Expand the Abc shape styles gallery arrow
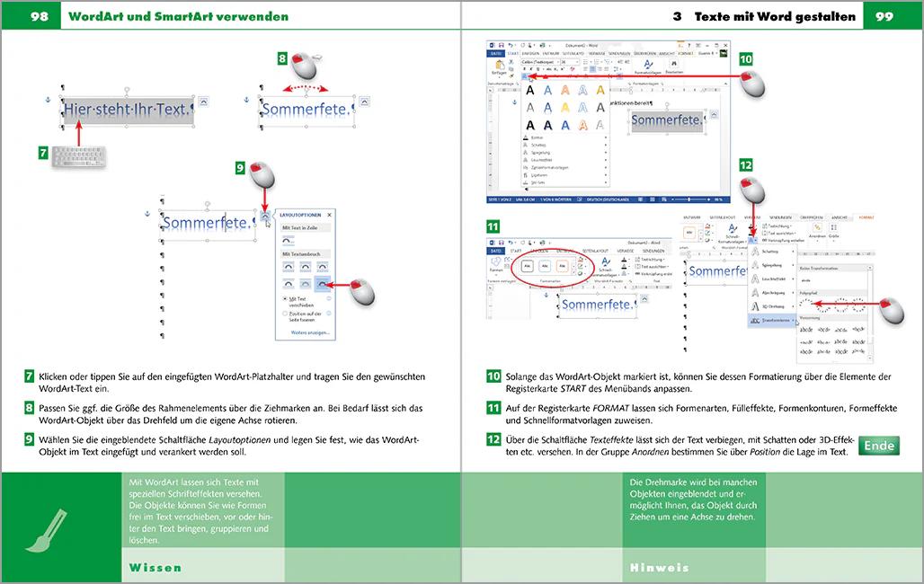924x584 pixels. click(x=574, y=273)
